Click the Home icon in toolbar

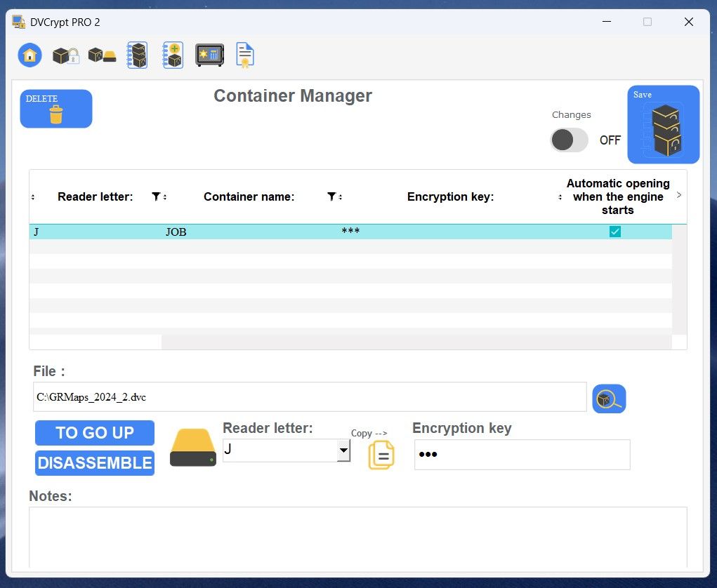click(29, 55)
